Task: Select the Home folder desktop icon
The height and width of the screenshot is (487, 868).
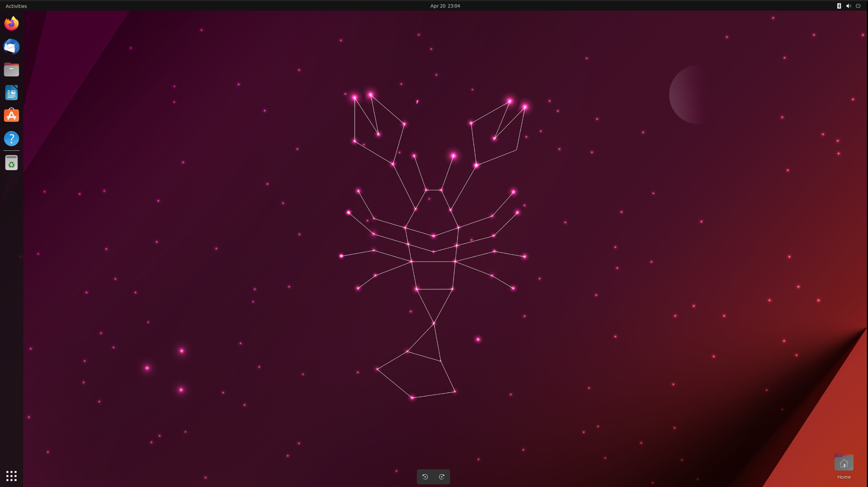Action: [843, 462]
